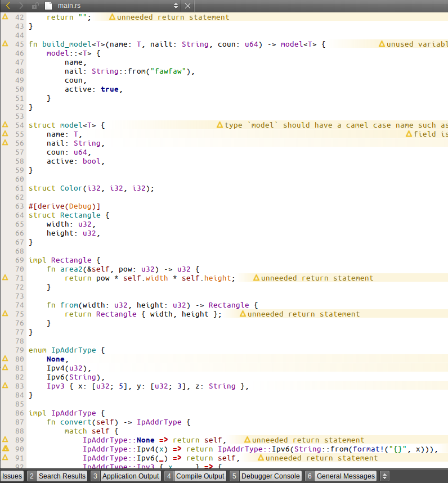Click inline warning icon on line 89 annotation

pos(247,440)
